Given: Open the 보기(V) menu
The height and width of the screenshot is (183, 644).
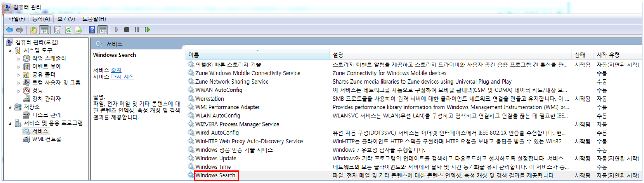Looking at the screenshot, I should click(x=66, y=19).
